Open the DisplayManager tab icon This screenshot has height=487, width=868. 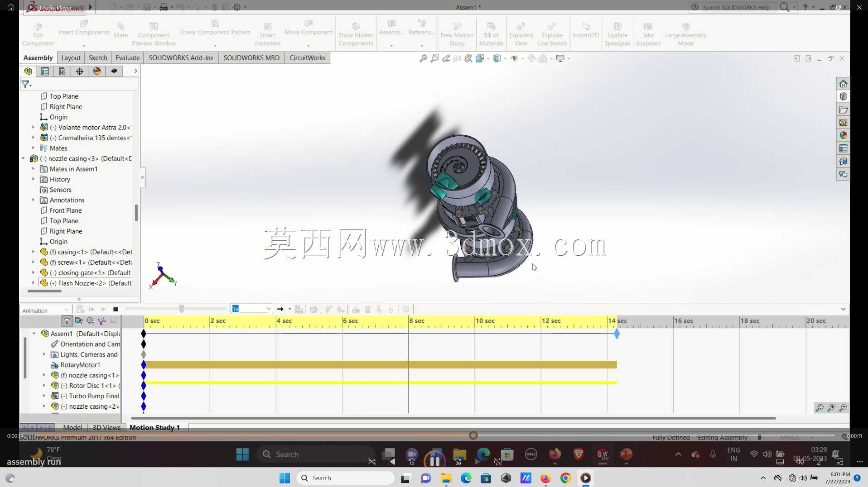pyautogui.click(x=97, y=71)
